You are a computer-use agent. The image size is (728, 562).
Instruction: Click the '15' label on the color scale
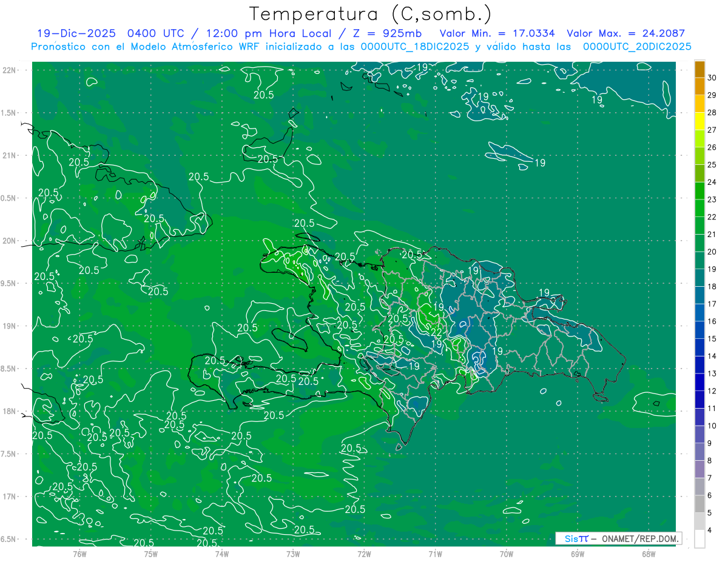coord(712,339)
